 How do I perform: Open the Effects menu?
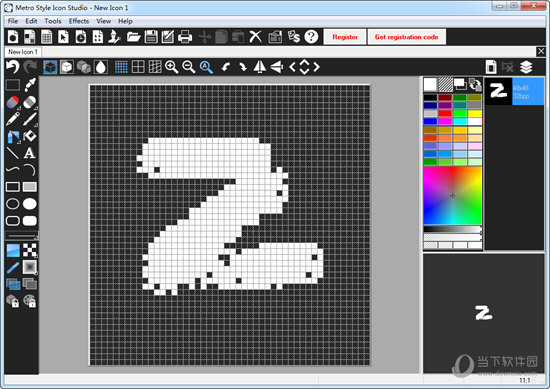point(79,21)
